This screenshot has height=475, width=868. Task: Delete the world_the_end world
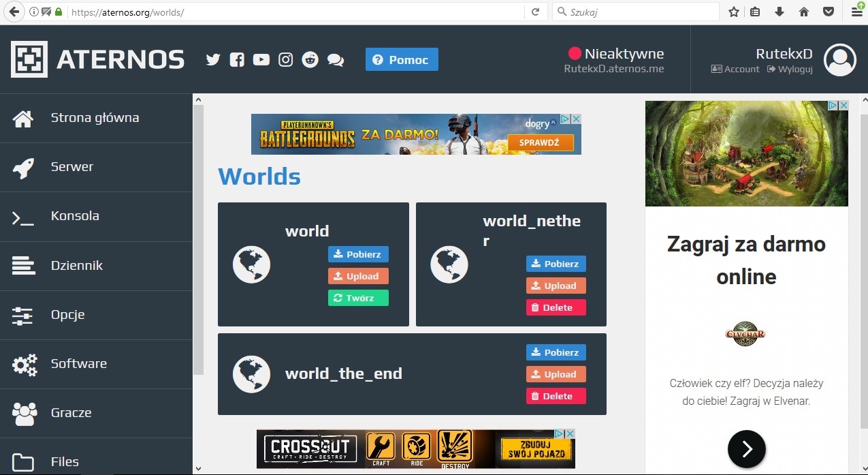click(x=556, y=396)
